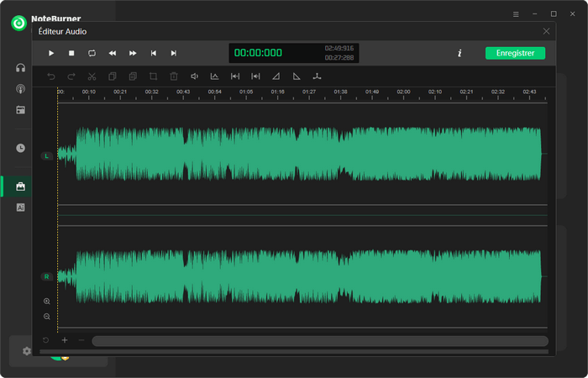588x378 pixels.
Task: Zoom out on the waveform
Action: click(x=46, y=317)
